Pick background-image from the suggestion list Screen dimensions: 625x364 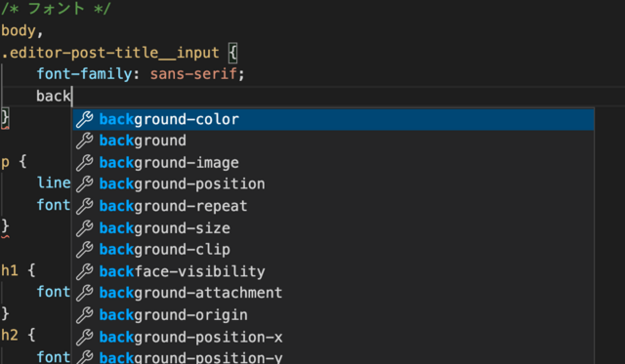pos(333,163)
